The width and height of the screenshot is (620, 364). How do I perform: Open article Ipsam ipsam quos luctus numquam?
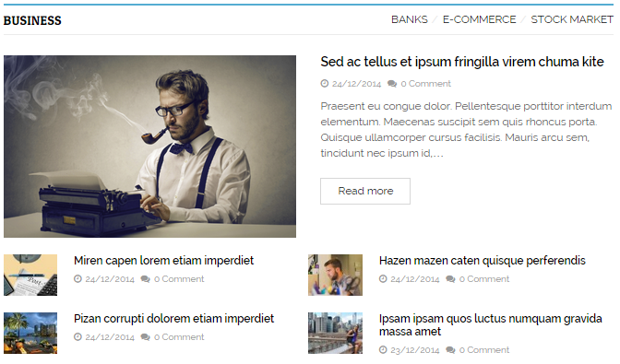(x=490, y=325)
